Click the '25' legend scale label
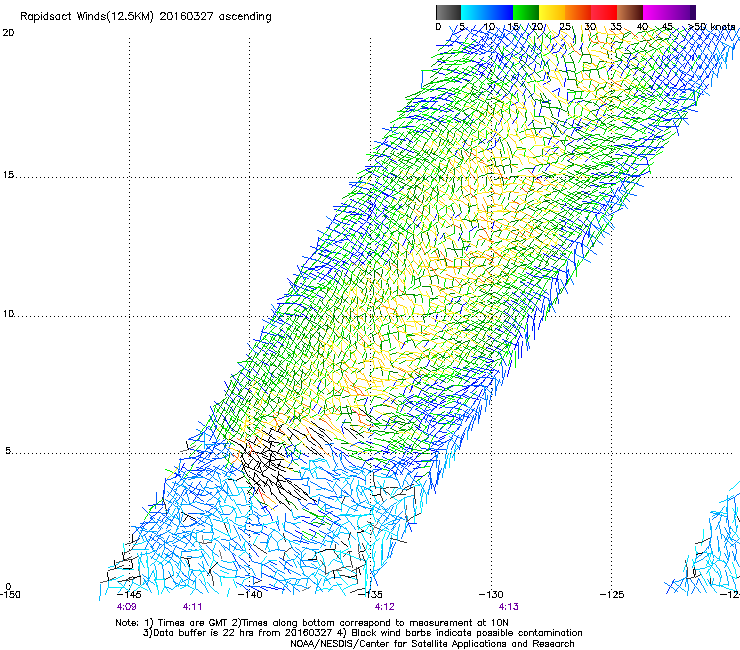The height and width of the screenshot is (650, 740). pyautogui.click(x=564, y=27)
